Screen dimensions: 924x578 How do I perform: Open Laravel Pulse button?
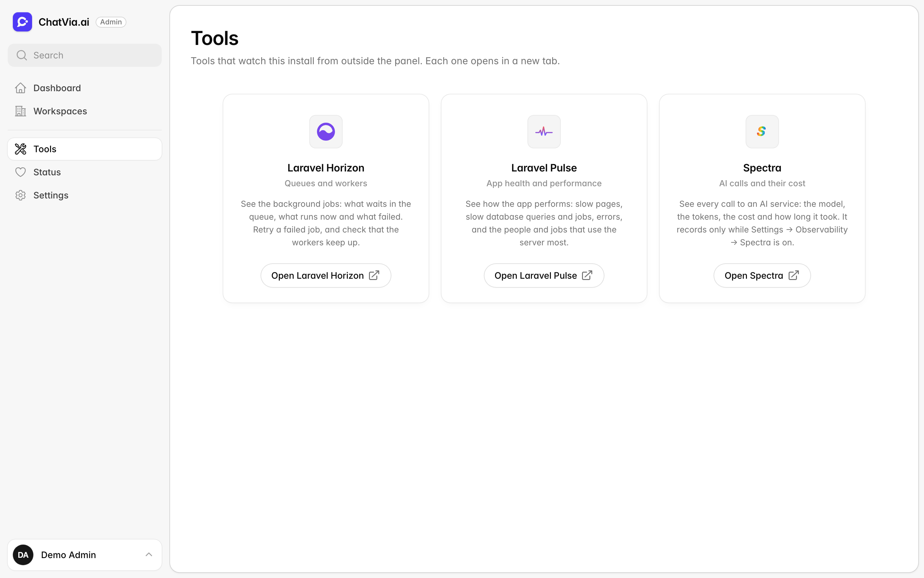(x=544, y=275)
